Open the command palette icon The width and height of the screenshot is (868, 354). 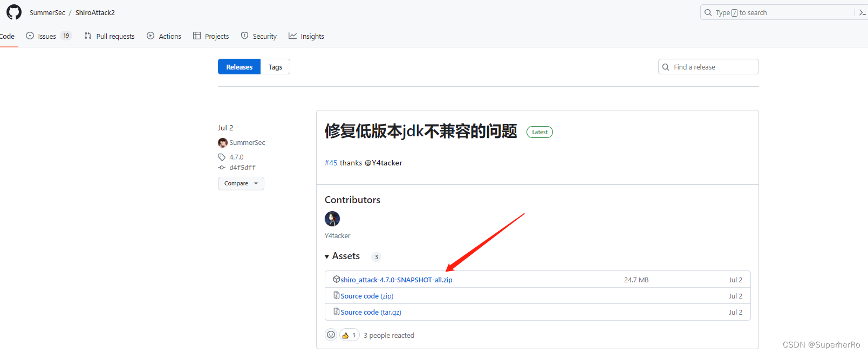(862, 12)
